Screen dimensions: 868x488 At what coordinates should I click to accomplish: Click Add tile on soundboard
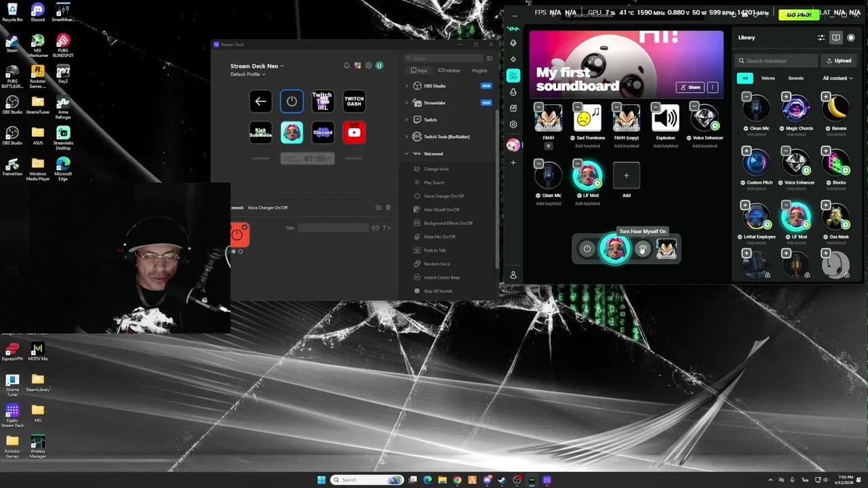click(x=626, y=176)
